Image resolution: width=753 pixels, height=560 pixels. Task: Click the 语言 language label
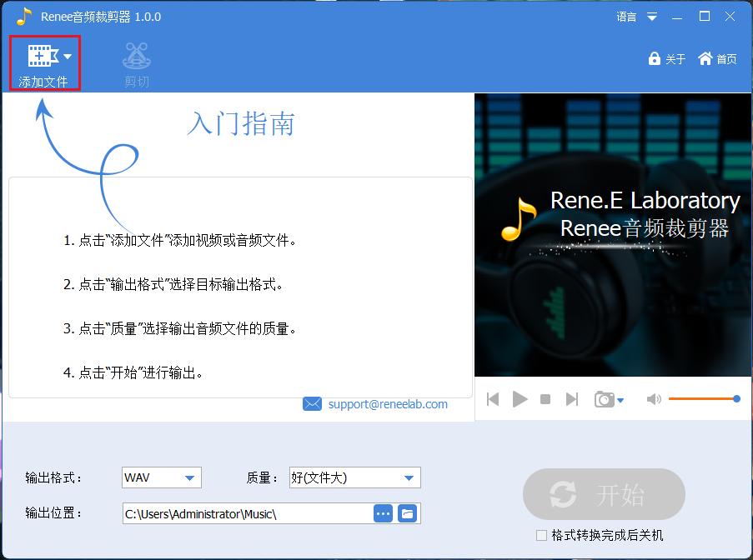coord(626,17)
